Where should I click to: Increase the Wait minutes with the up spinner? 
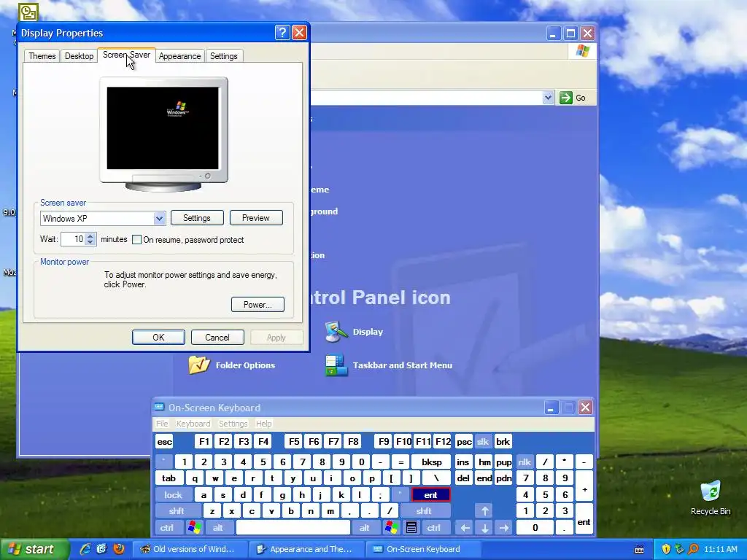coord(90,236)
